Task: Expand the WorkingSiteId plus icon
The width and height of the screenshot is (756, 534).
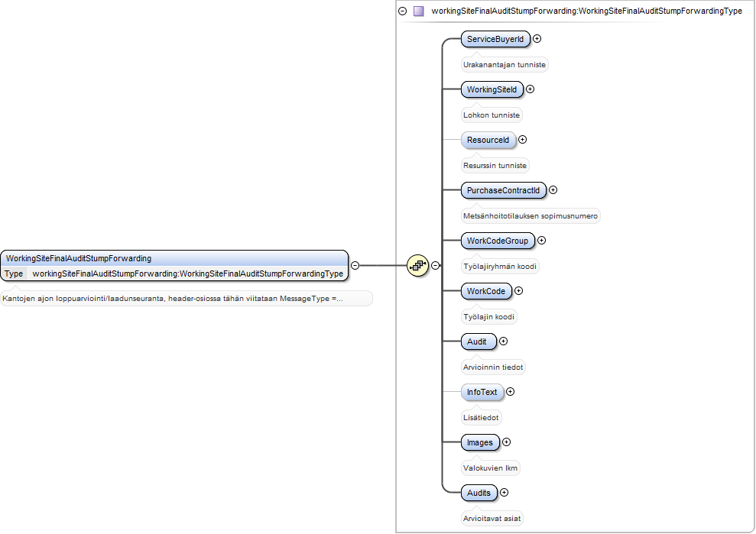Action: point(530,89)
